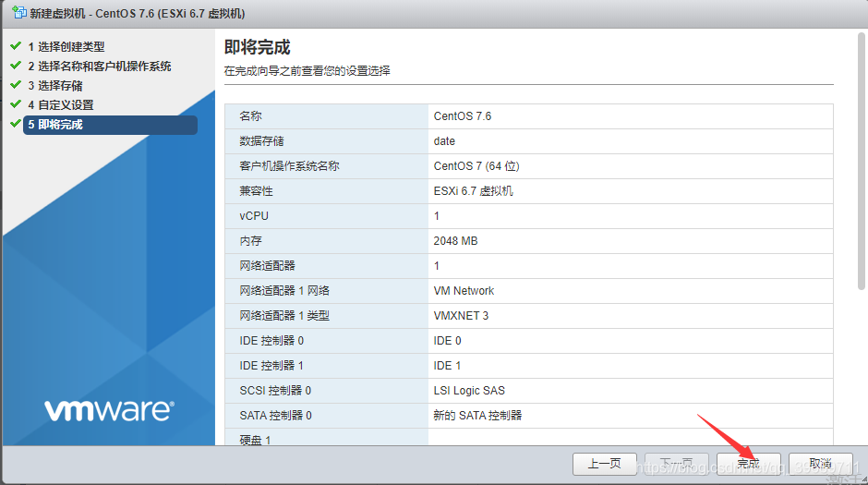Select step 5 即将完成
Image resolution: width=868 pixels, height=485 pixels.
[110, 125]
